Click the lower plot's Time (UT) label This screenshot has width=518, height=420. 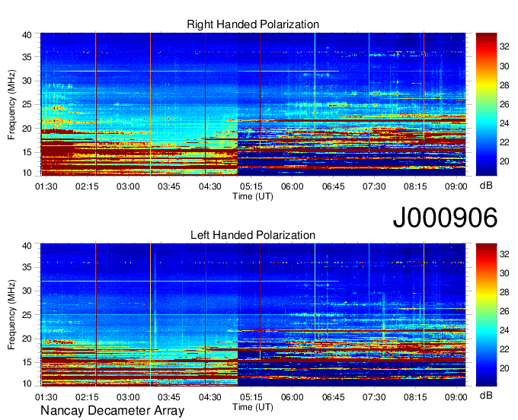253,407
